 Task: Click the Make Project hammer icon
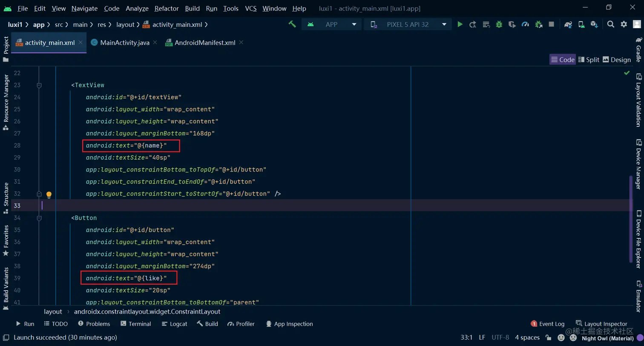(292, 24)
